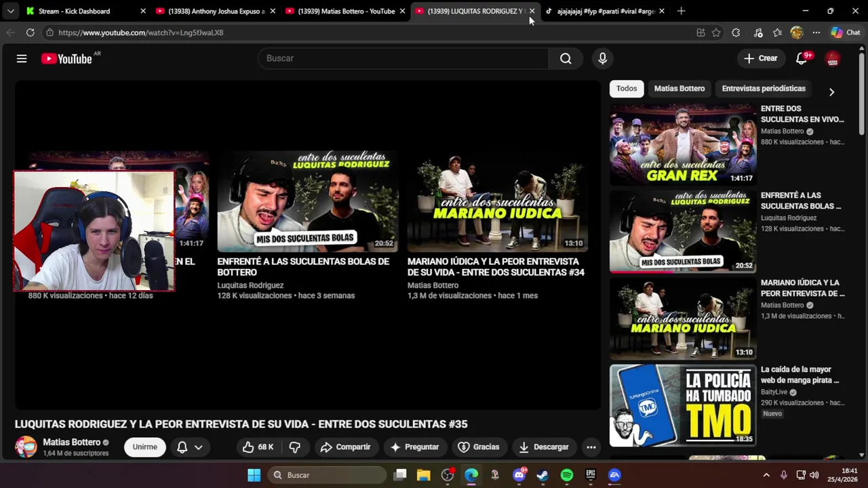Screen dimensions: 868x488
Task: Open the Edge apps split-screen icon
Action: [x=701, y=33]
